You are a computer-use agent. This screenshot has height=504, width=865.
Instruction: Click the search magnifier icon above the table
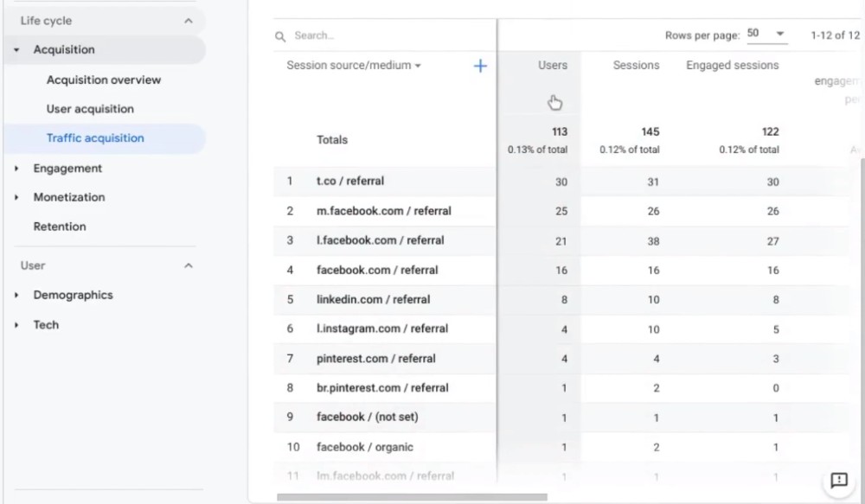279,35
